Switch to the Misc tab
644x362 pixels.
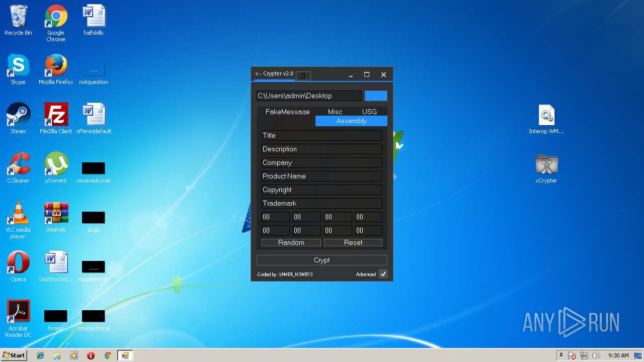pyautogui.click(x=335, y=112)
